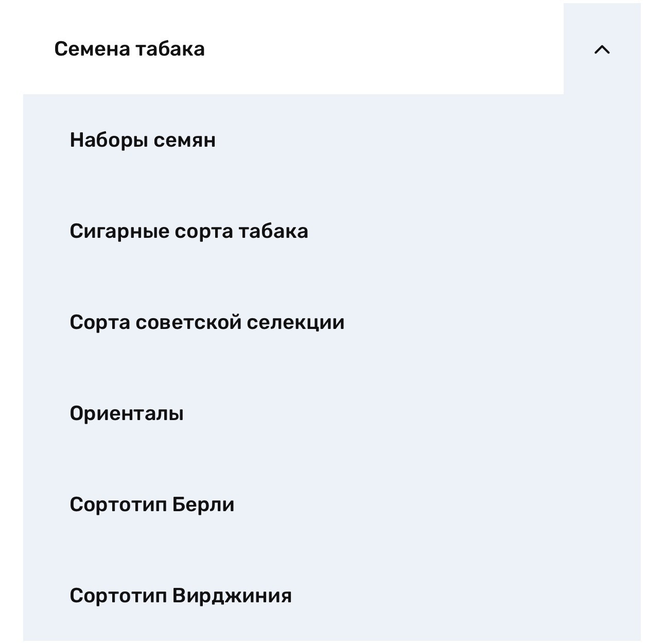Select the Virginia variety type entry
The image size is (664, 644).
(x=180, y=596)
